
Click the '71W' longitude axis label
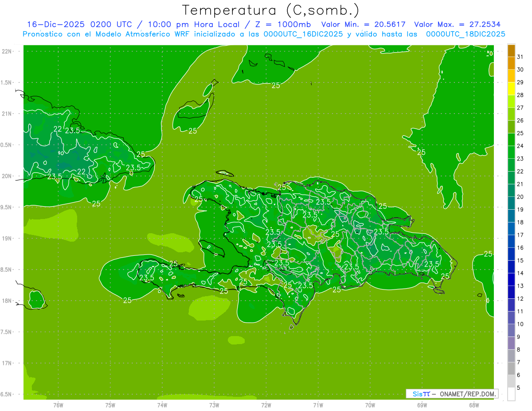click(x=318, y=405)
